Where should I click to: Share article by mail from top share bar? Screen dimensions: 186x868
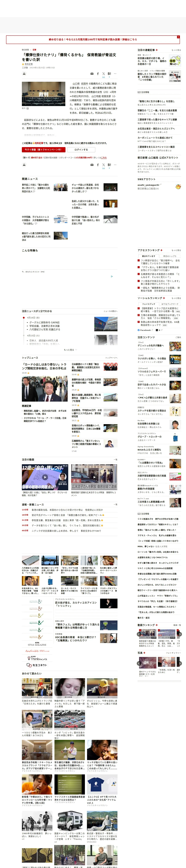(x=92, y=73)
